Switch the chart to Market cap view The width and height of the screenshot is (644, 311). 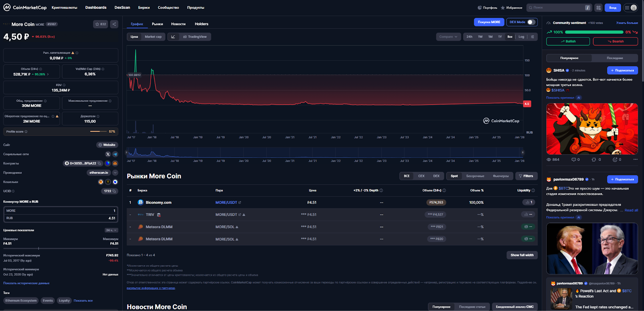[x=153, y=37]
